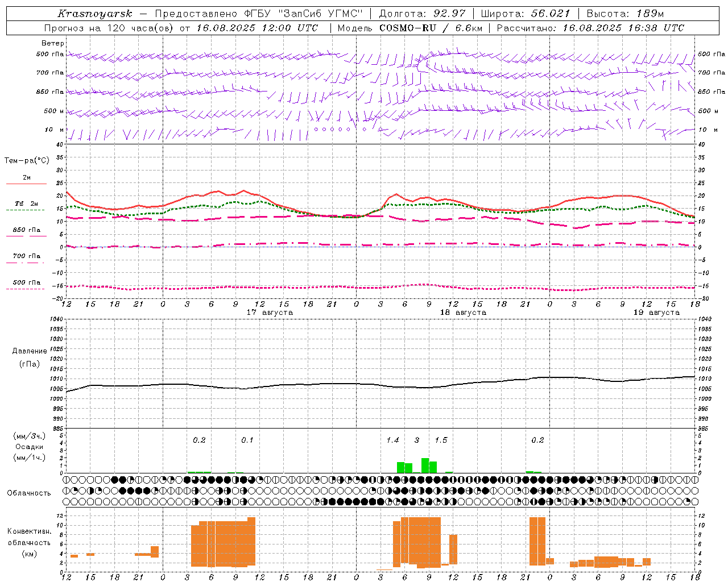This screenshot has width=728, height=582.
Task: Click the 850 гПа wind level label at left
Action: (x=50, y=92)
